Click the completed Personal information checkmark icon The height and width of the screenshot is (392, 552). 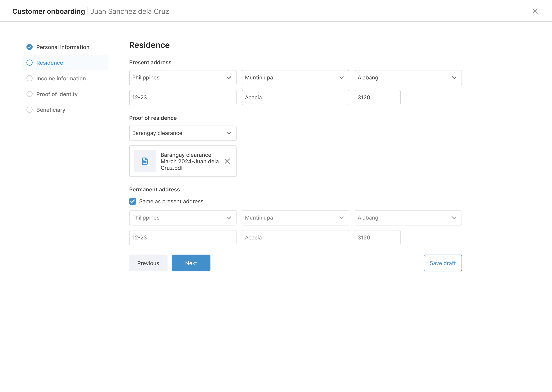pos(30,47)
